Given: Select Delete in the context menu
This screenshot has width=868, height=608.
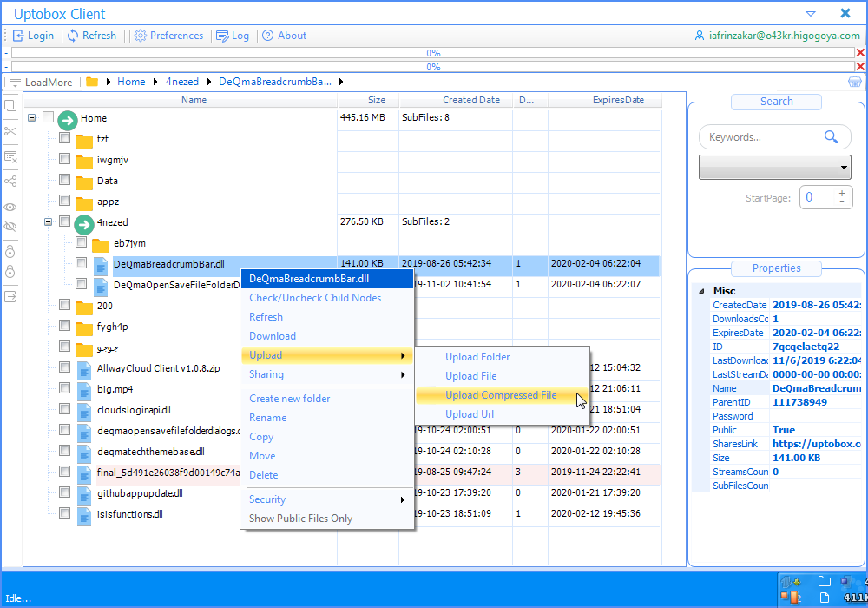Looking at the screenshot, I should click(x=264, y=475).
